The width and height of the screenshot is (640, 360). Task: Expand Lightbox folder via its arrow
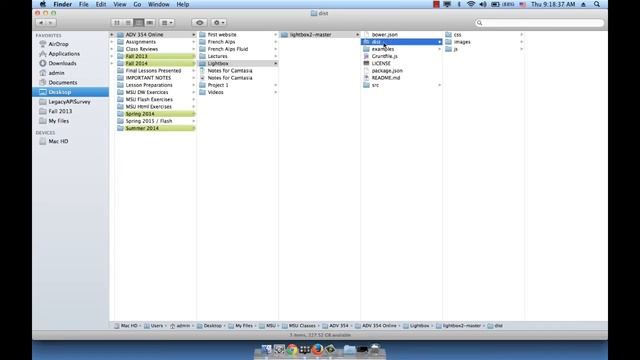pyautogui.click(x=276, y=64)
